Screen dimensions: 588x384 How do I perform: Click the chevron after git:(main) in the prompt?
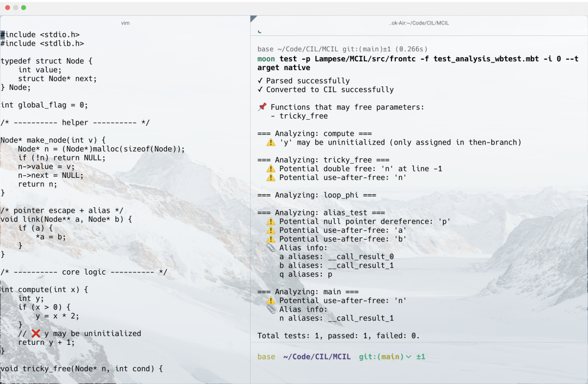click(408, 357)
